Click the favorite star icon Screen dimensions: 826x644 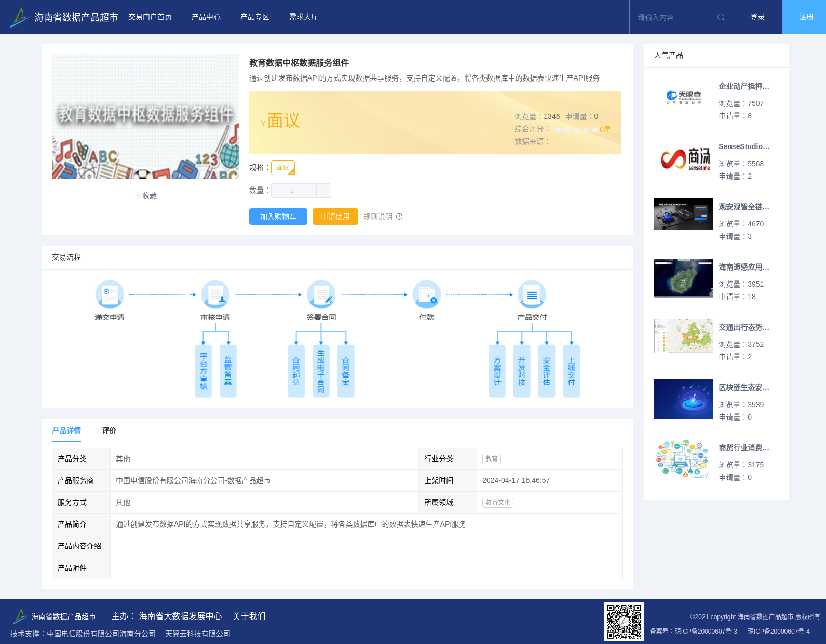tap(138, 196)
